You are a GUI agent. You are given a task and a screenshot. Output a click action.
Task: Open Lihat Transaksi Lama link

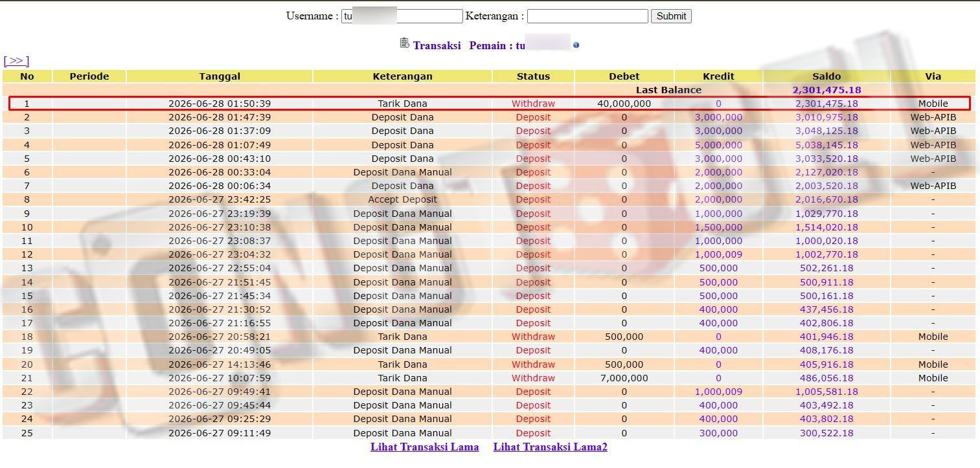pos(425,447)
